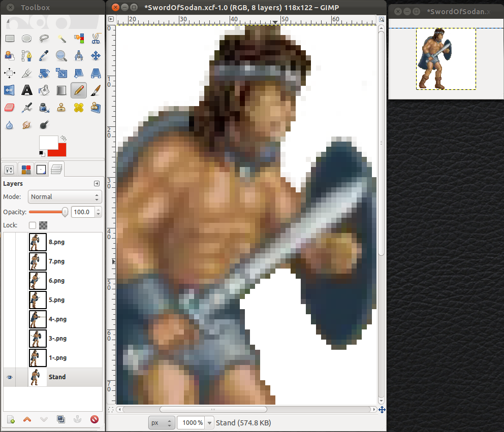Activate the Smudge tool
This screenshot has width=504, height=432.
coord(26,124)
